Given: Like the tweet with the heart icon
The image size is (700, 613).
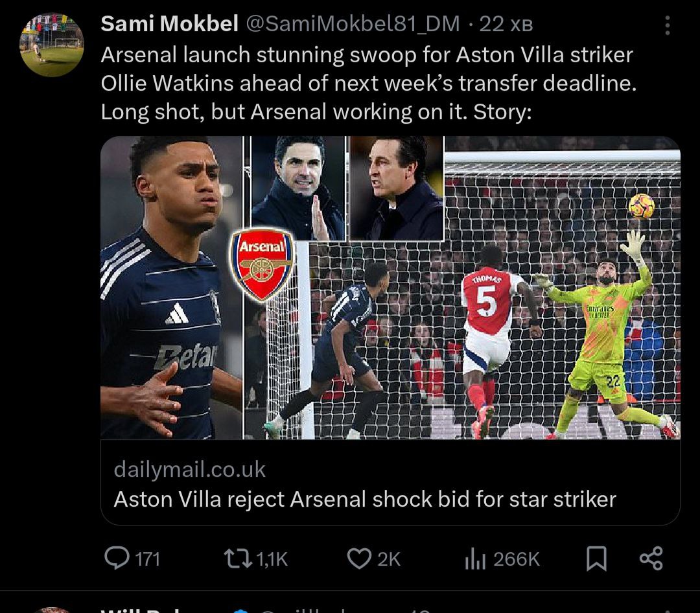Looking at the screenshot, I should pyautogui.click(x=358, y=559).
